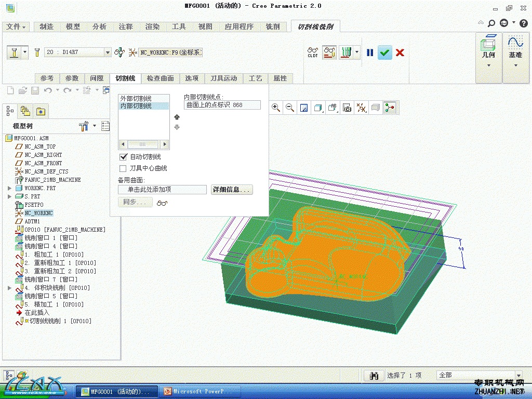
Task: Toggle the 自动切割线 checkbox
Action: click(123, 157)
